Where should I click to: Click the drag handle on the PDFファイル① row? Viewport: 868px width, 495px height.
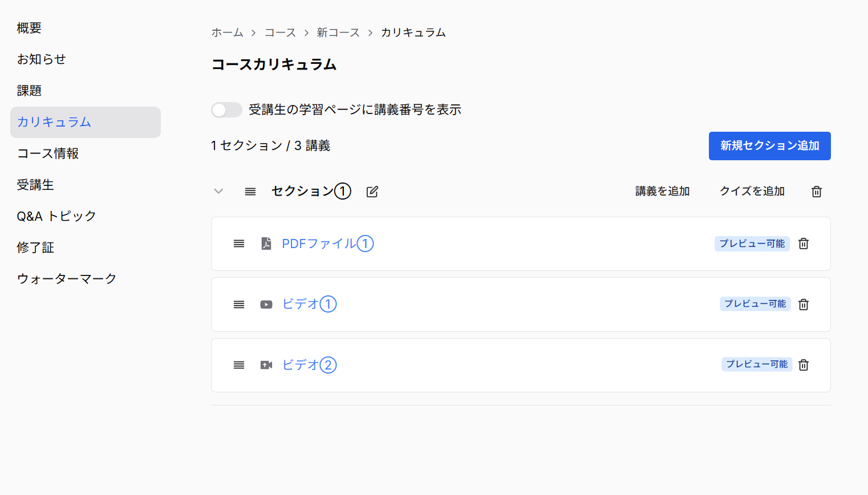(238, 244)
